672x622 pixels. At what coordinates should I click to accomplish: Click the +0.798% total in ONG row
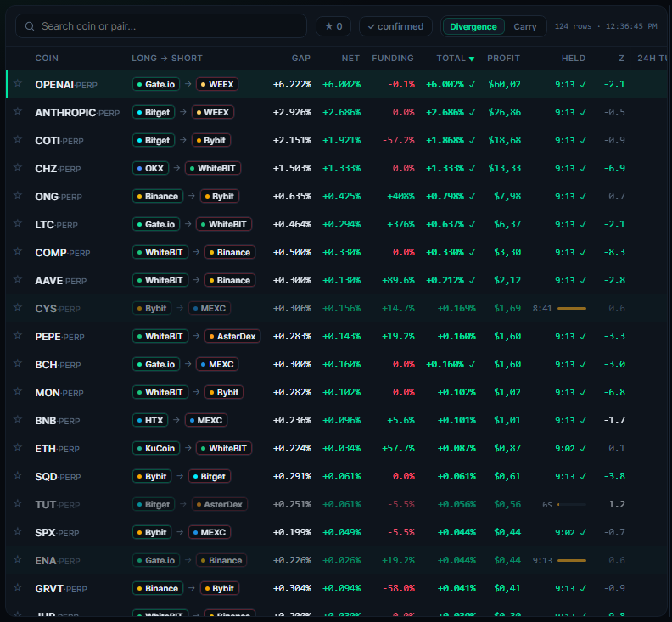[445, 196]
